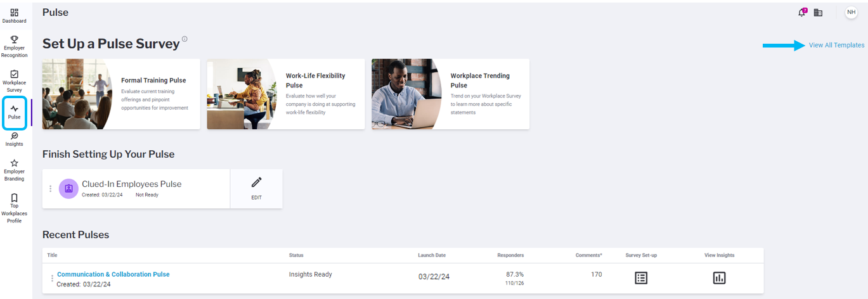
Task: Click the View All Templates link
Action: (x=836, y=45)
